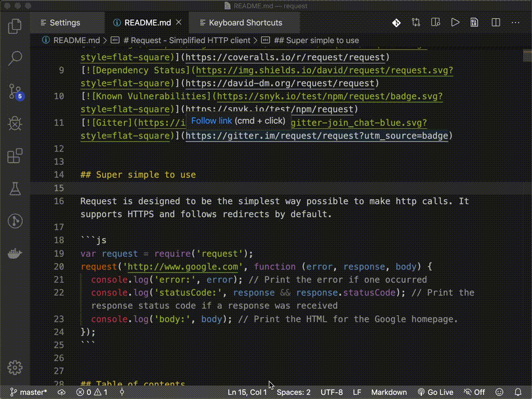Change indentation via Spaces: 2
532x399 pixels.
click(x=294, y=392)
